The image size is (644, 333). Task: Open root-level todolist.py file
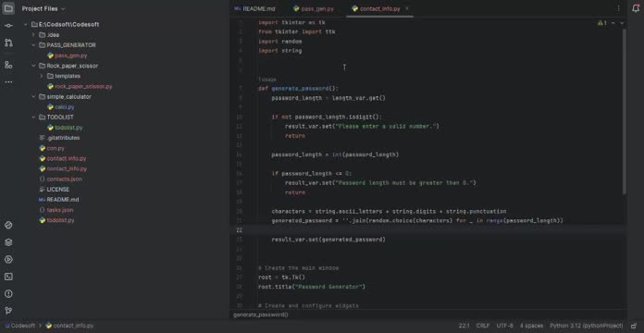click(x=60, y=220)
